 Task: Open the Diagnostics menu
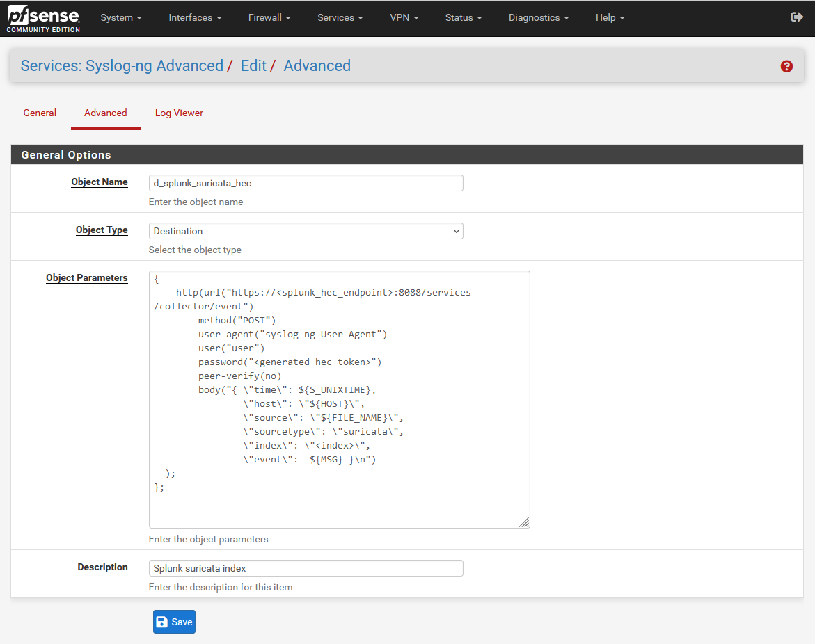click(x=539, y=17)
